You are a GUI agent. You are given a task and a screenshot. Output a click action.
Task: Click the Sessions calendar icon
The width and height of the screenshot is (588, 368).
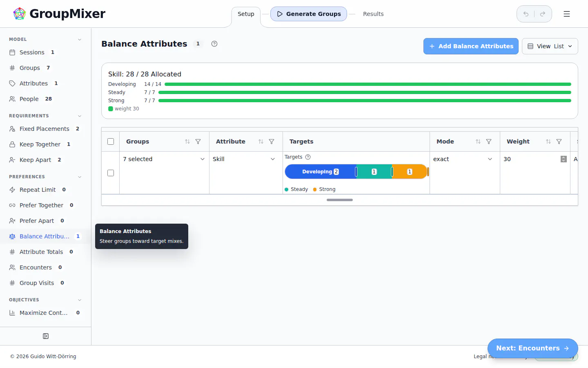tap(12, 52)
